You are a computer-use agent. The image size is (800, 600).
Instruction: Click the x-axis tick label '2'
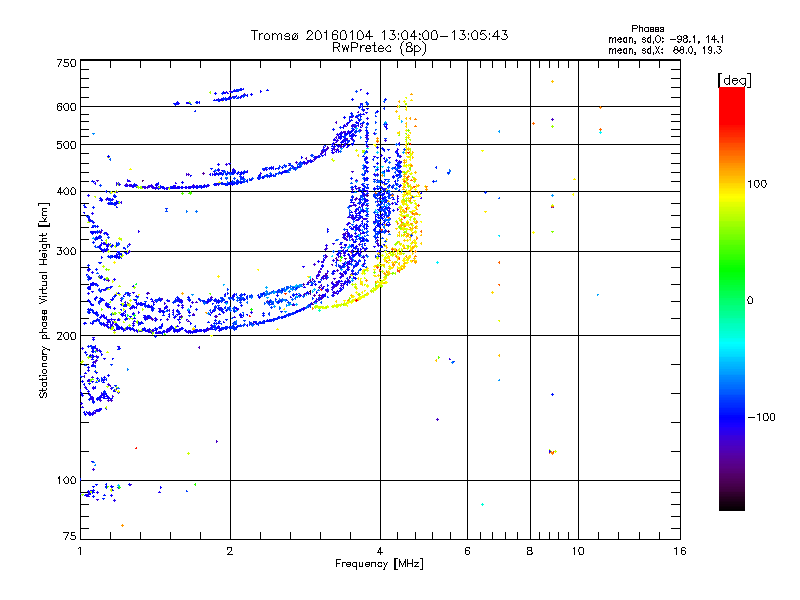click(x=230, y=551)
